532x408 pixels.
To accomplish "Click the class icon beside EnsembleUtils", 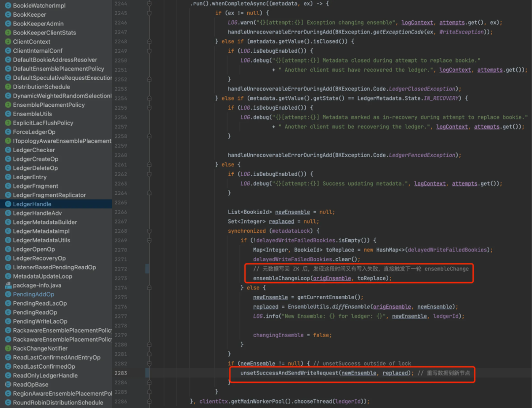I will point(8,114).
